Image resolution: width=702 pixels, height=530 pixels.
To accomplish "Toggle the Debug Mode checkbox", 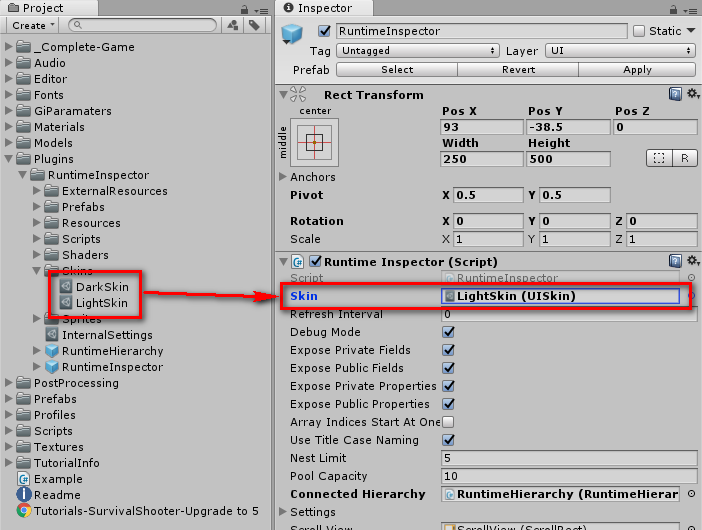I will click(x=448, y=332).
